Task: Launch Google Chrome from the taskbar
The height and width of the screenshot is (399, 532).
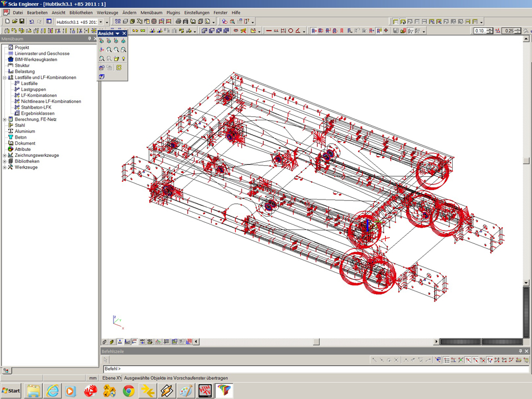Action: pyautogui.click(x=129, y=391)
